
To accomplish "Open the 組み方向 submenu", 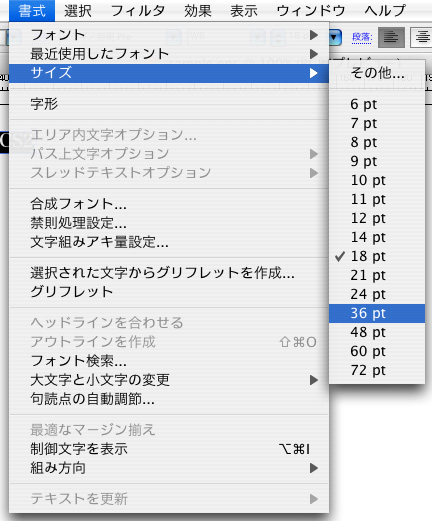I will (169, 468).
